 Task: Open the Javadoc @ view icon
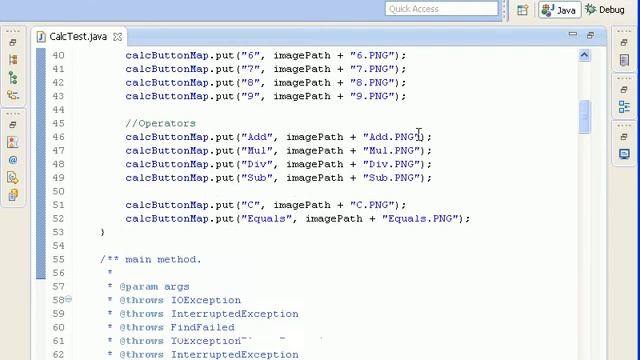coord(13,160)
